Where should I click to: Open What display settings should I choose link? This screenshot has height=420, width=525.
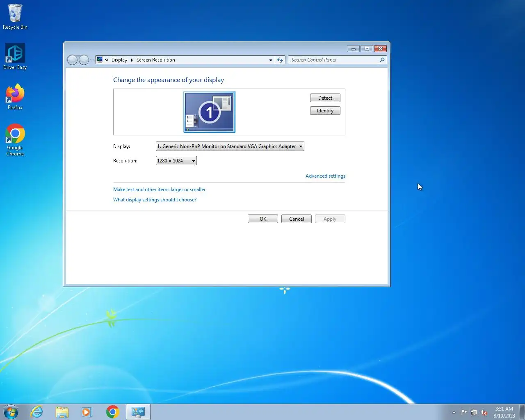155,200
